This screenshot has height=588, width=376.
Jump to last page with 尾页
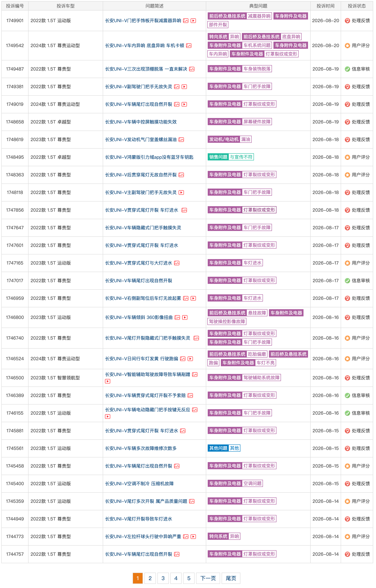[x=231, y=578]
